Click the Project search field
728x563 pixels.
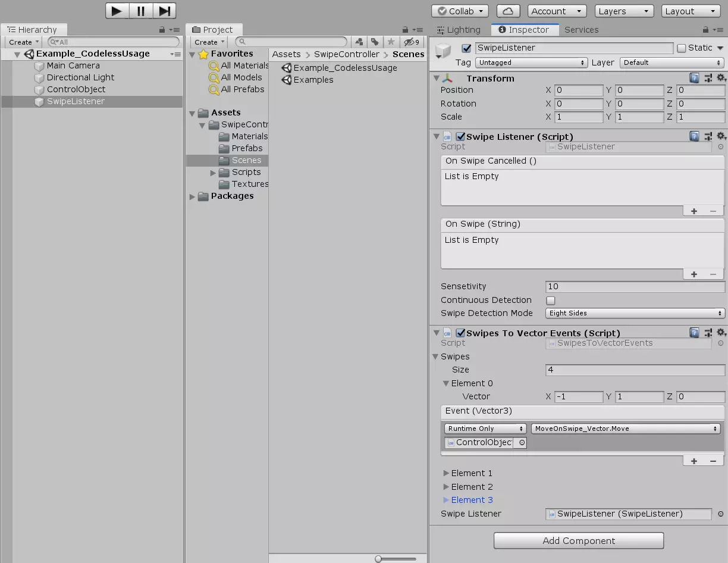pyautogui.click(x=291, y=42)
